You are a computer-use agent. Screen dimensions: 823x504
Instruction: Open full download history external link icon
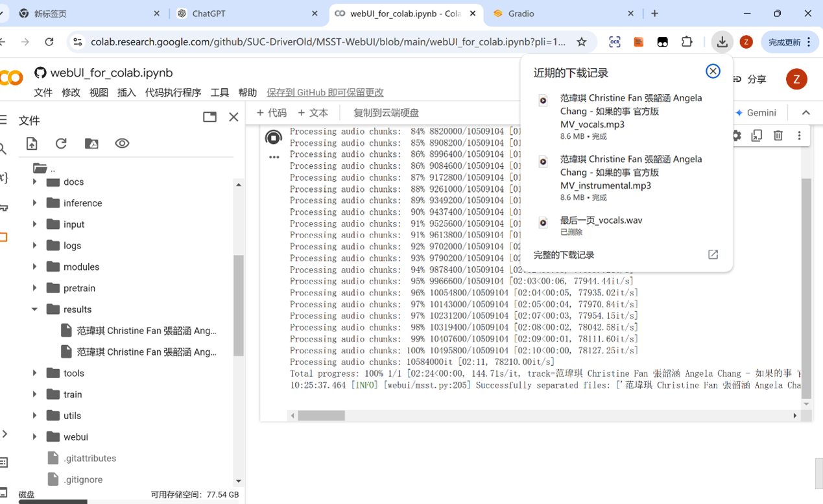click(713, 255)
